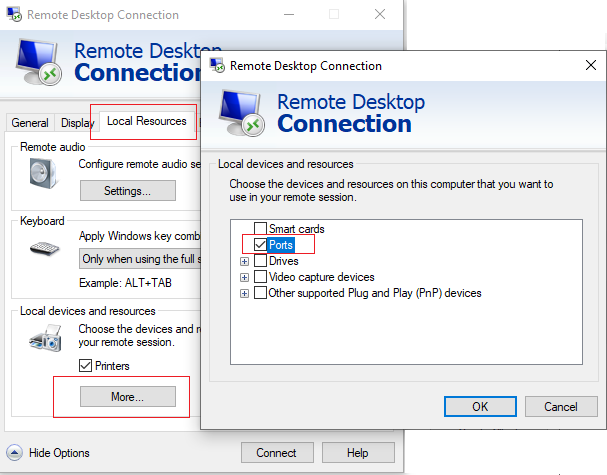This screenshot has width=607, height=475.
Task: Click the main window title bar icon
Action: click(x=13, y=15)
